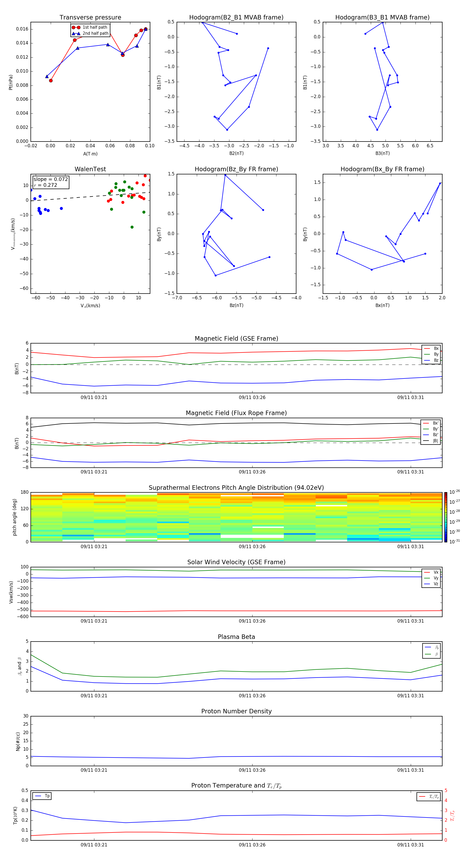Viewport: 473px width, 868px height.
Task: Click '09/11 03:26' tick under GSE magnetic field
Action: coord(252,397)
